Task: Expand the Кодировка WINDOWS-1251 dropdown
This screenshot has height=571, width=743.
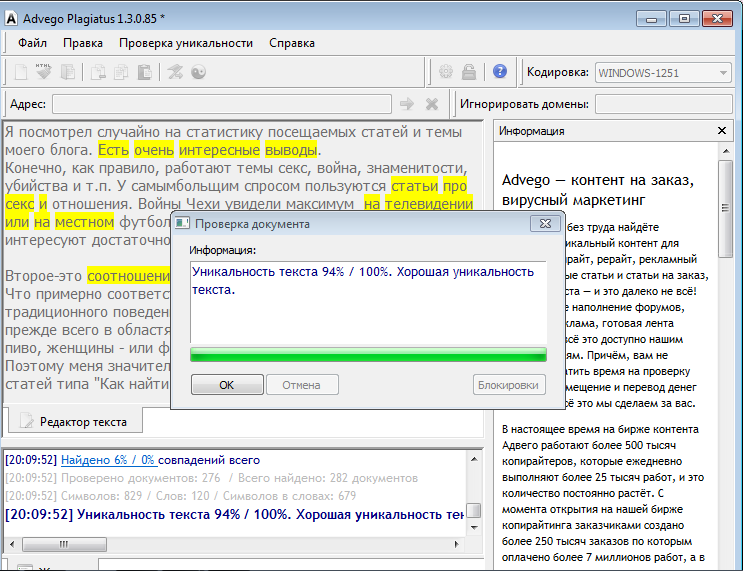Action: [723, 72]
